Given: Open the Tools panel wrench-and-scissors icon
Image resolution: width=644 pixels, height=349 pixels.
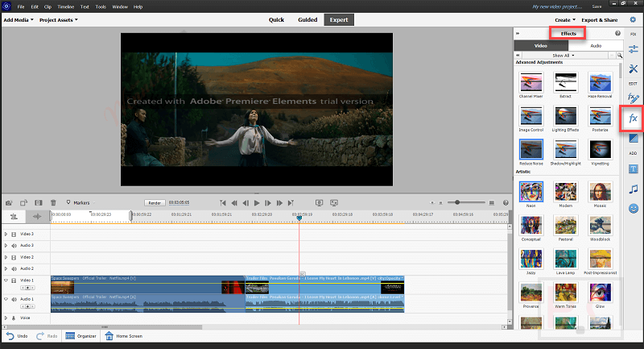Looking at the screenshot, I should [633, 69].
